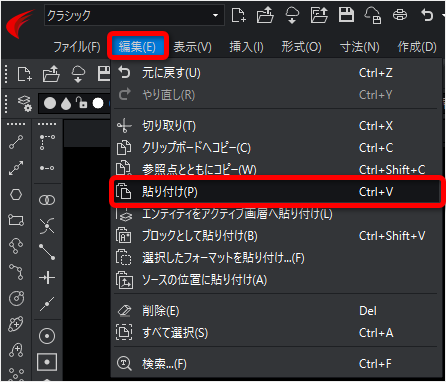Open the layer manager icon with gear
The height and width of the screenshot is (382, 446).
click(x=24, y=103)
